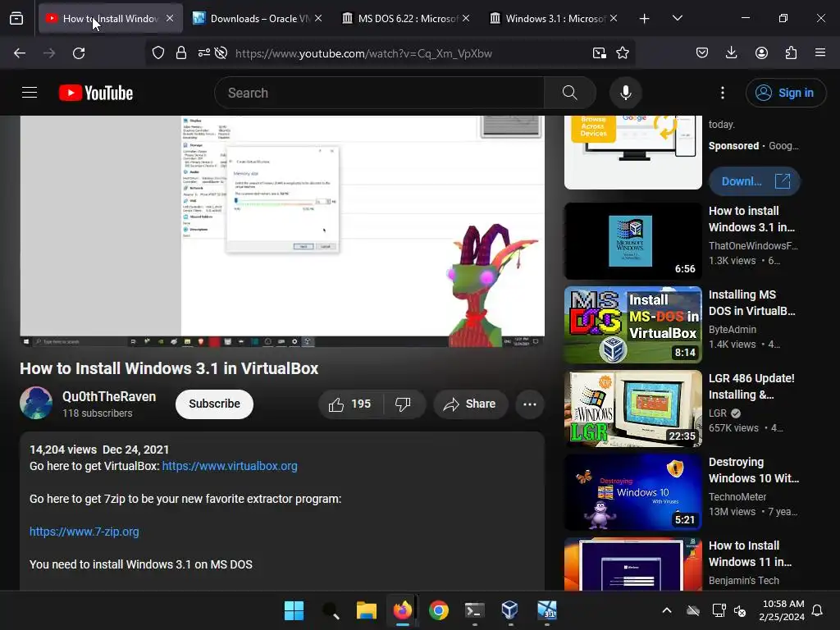Screen dimensions: 840x630
Task: Click the forward navigation arrow
Action: coord(49,53)
